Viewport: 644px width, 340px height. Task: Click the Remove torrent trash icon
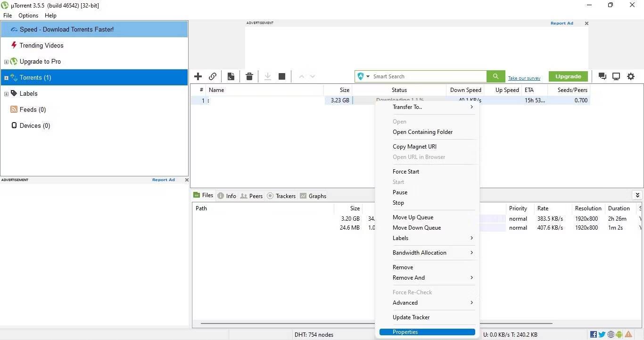point(249,76)
